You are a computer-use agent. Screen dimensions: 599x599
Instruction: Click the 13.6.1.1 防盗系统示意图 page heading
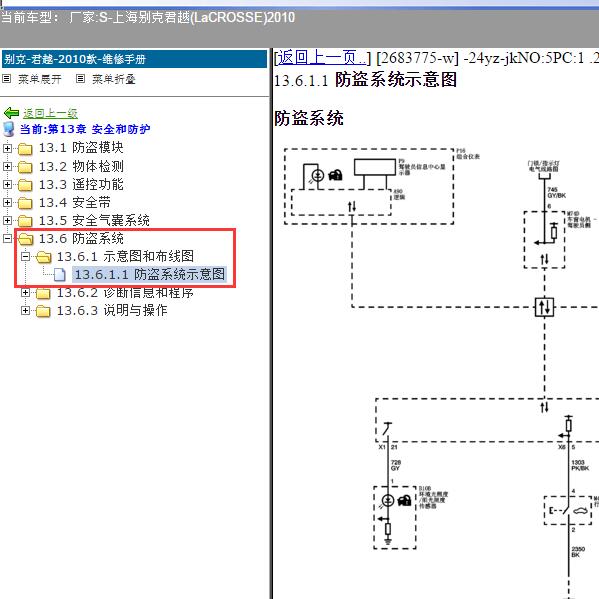[x=366, y=80]
